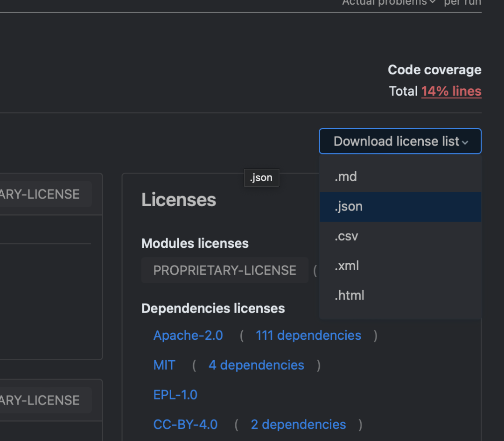
Task: Open the Apache-2.0 license link
Action: pos(188,335)
